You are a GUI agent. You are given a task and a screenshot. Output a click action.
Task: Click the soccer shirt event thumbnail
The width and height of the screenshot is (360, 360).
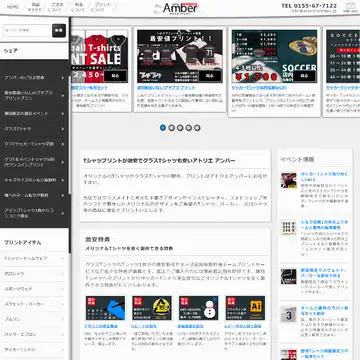(x=288, y=180)
